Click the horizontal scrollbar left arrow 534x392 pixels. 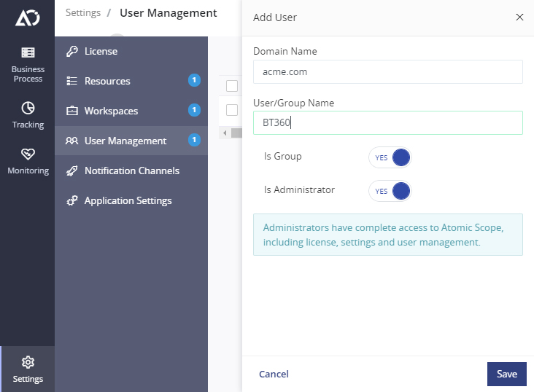pyautogui.click(x=225, y=133)
